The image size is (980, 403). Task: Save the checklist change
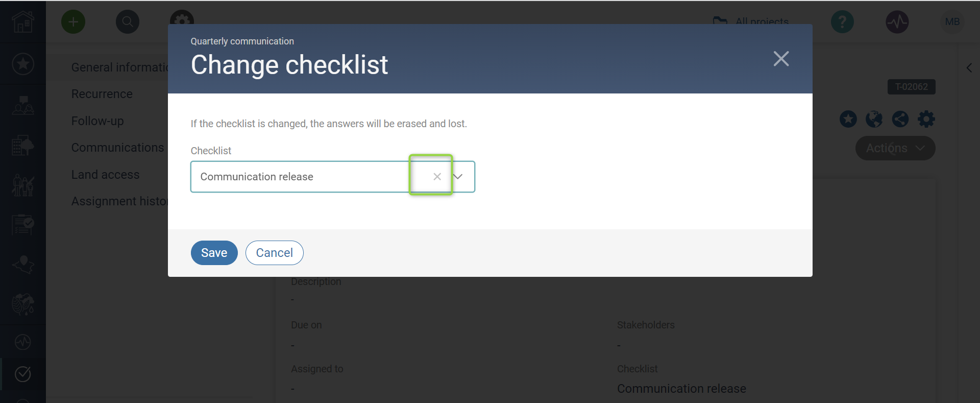coord(214,252)
